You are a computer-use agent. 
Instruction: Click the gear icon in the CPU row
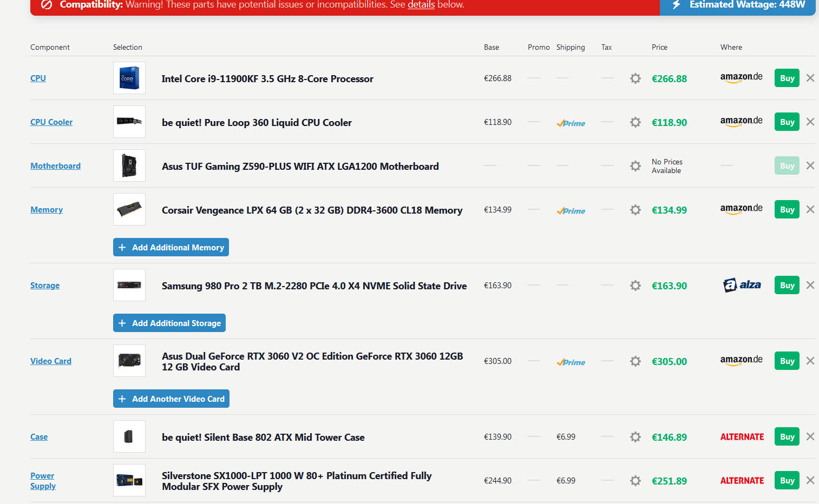pos(635,78)
